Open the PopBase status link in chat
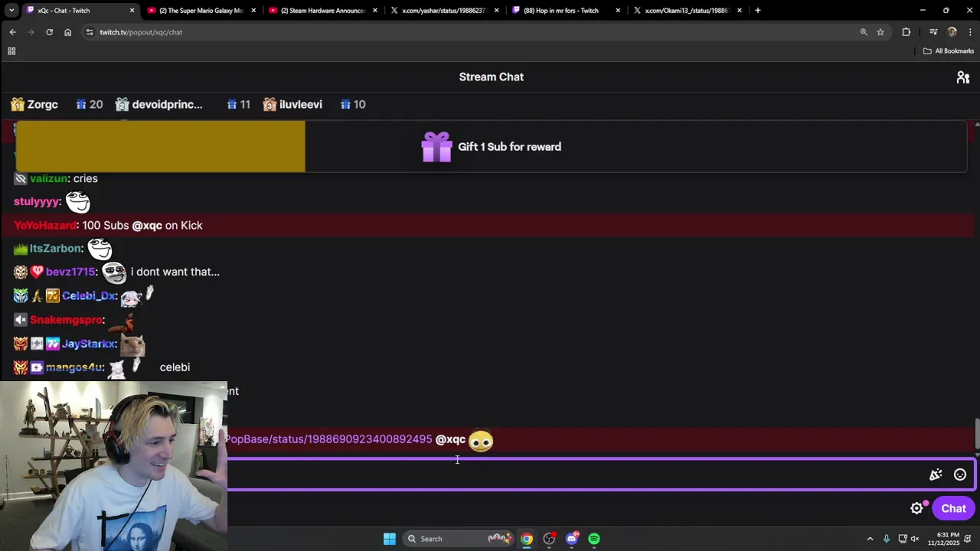 click(x=329, y=439)
